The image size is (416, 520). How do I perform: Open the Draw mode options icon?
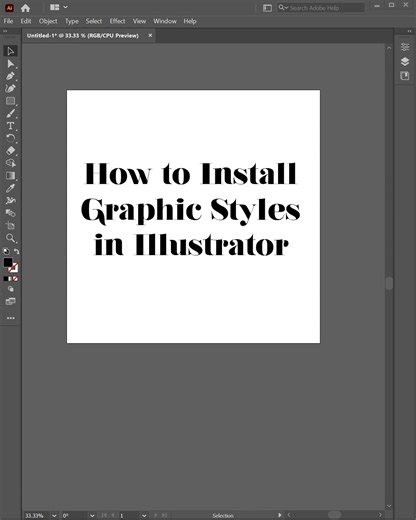(11, 289)
